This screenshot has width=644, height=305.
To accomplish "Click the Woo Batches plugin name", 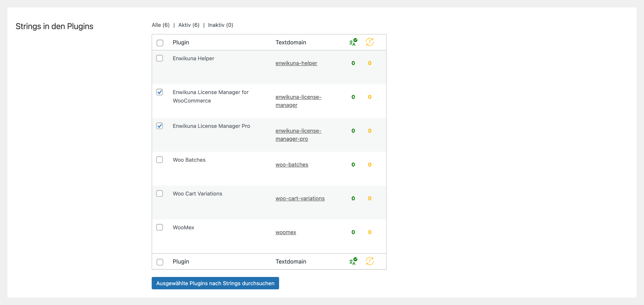I will click(x=189, y=160).
